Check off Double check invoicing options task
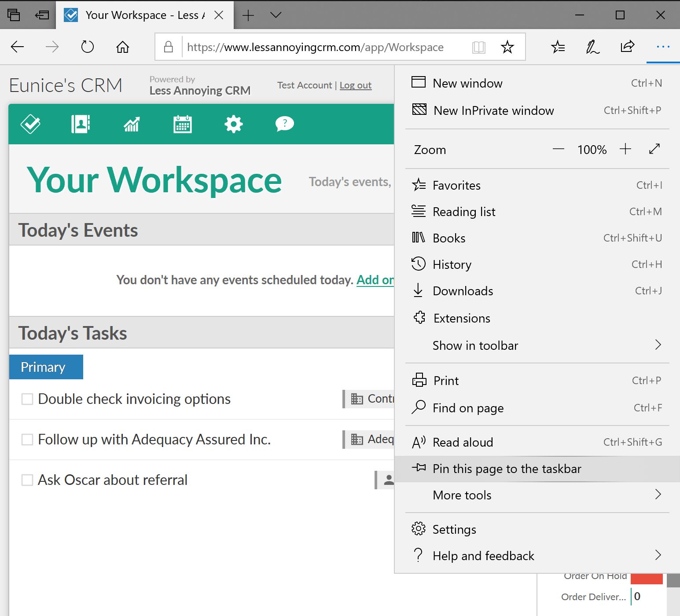This screenshot has height=616, width=680. (27, 399)
